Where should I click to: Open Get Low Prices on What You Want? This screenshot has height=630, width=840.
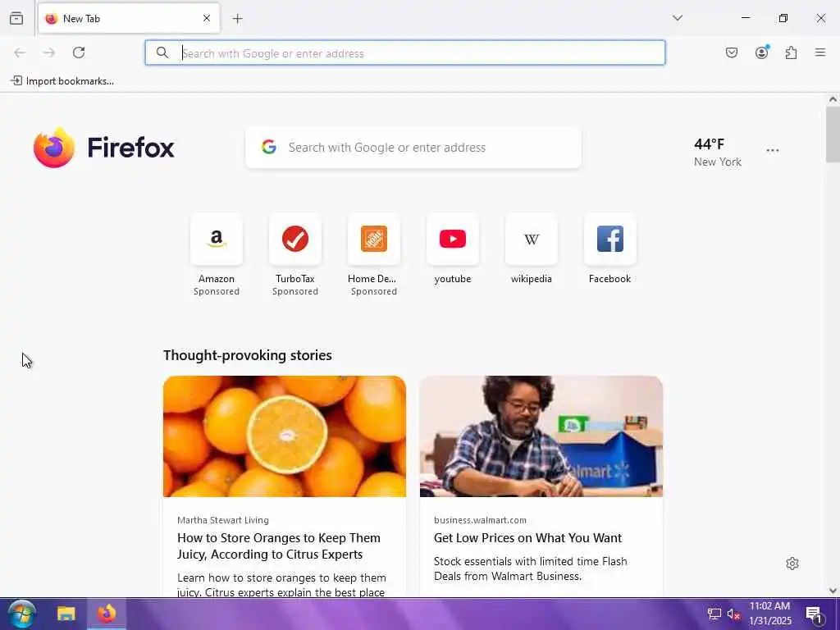[x=527, y=538]
